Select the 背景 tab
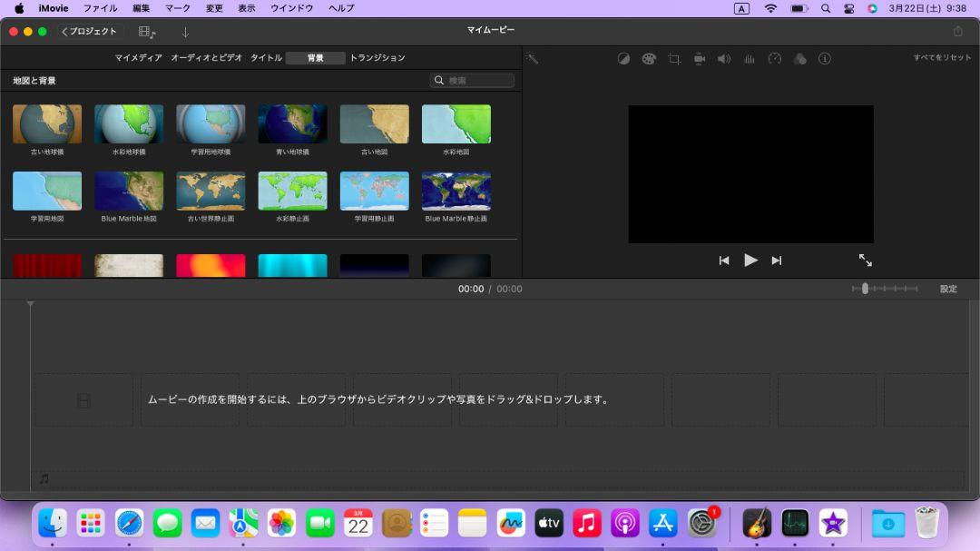Screen dimensions: 980x551 315,58
